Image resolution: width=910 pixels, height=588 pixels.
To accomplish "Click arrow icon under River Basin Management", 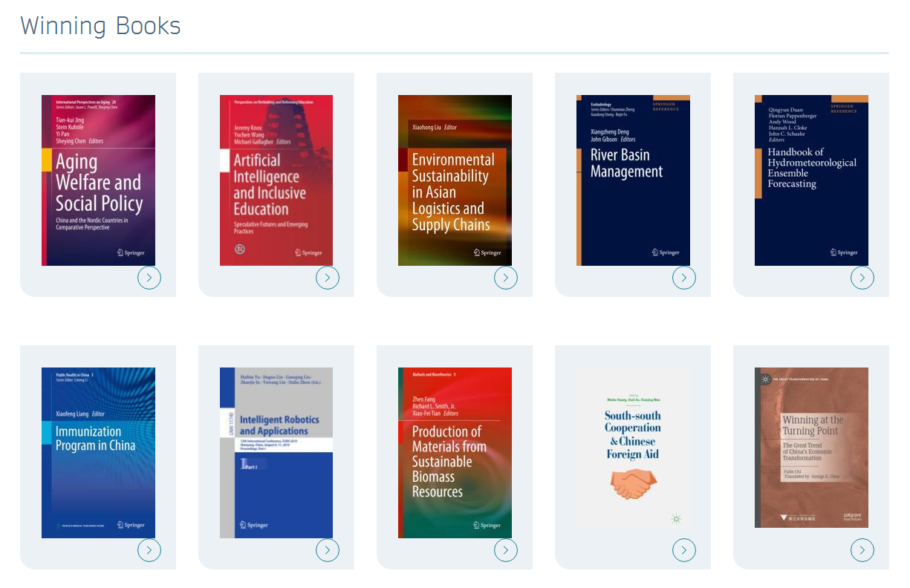I will click(x=684, y=278).
